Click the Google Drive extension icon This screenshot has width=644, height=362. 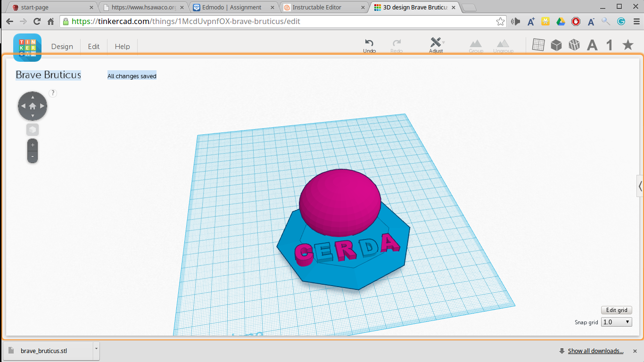click(x=561, y=22)
